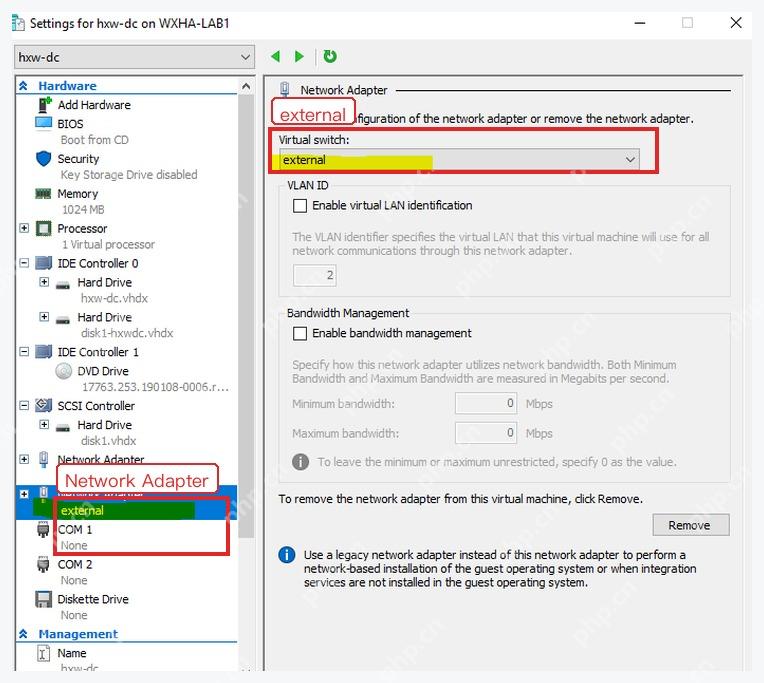Enable virtual LAN identification checkbox
This screenshot has width=764, height=683.
click(x=300, y=206)
